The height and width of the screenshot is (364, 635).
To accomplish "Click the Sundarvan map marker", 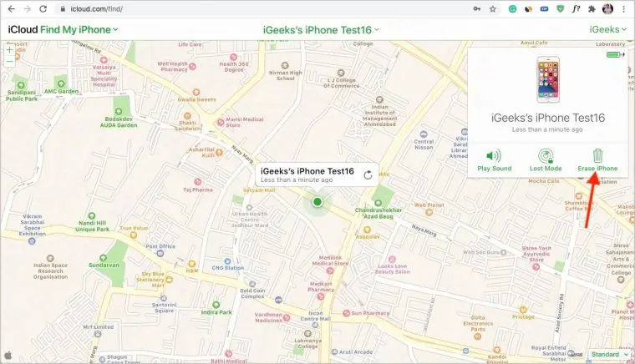I will [x=104, y=258].
